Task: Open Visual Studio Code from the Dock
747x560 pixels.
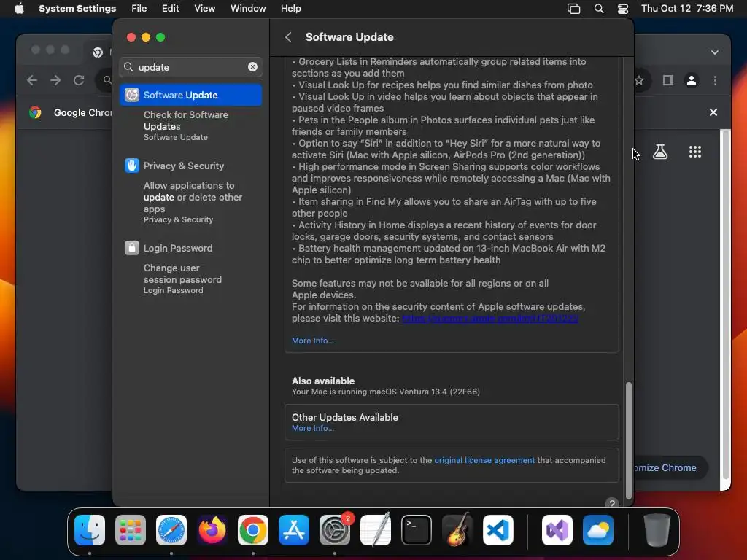Action: [x=498, y=530]
